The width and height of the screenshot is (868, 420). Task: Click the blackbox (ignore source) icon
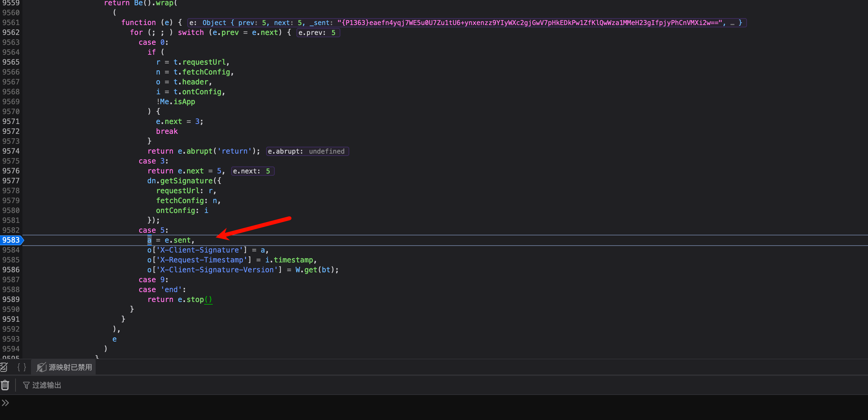(4, 367)
